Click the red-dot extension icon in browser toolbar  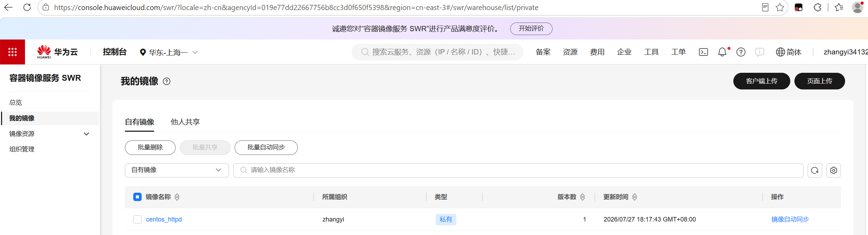799,7
